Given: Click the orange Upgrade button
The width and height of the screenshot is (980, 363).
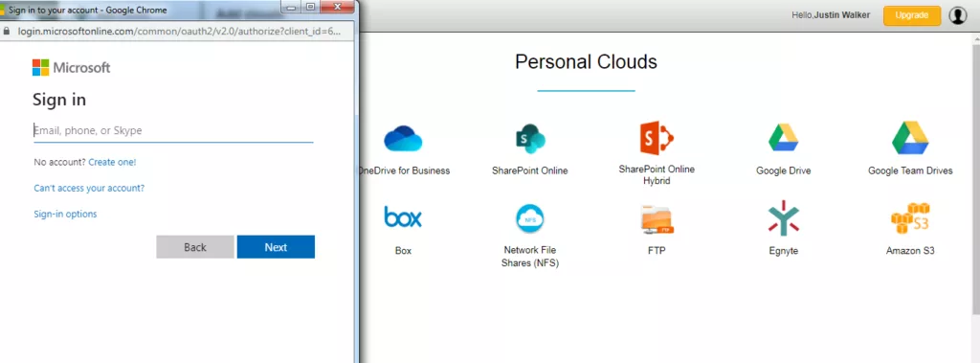Looking at the screenshot, I should tap(912, 15).
